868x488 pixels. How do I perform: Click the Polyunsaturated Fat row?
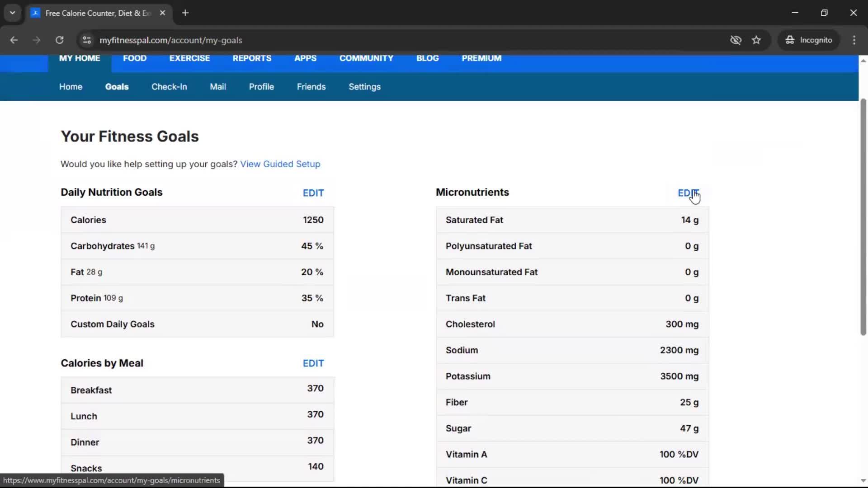(572, 246)
